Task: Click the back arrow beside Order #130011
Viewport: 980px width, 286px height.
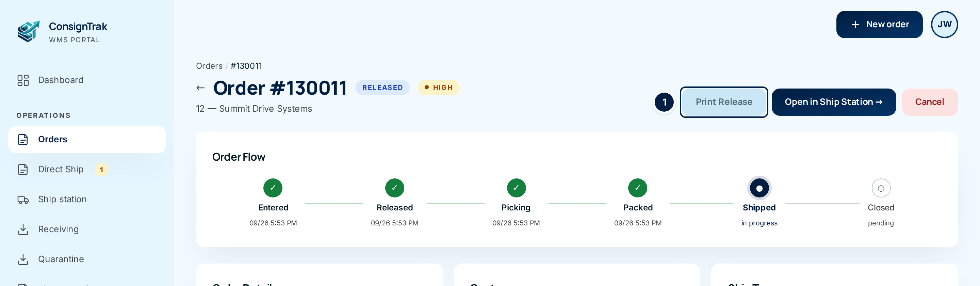Action: click(x=200, y=88)
